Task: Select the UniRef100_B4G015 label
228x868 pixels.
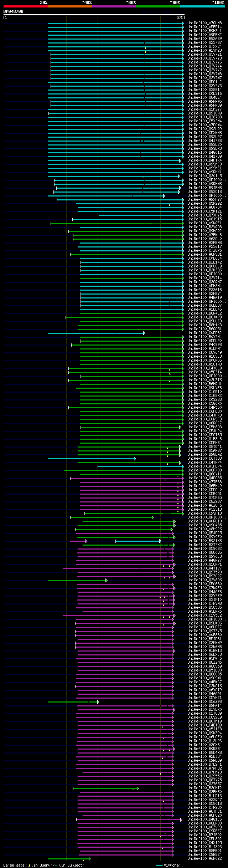Action: pos(204,153)
